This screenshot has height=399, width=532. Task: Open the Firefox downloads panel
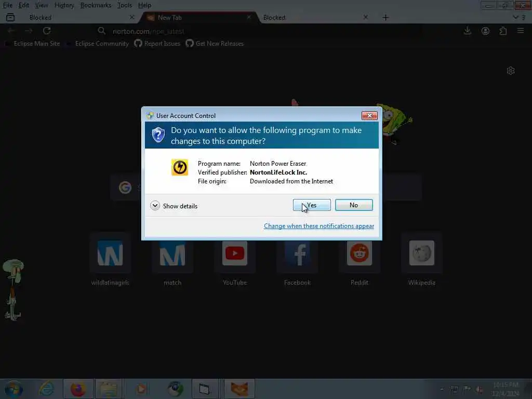(467, 31)
